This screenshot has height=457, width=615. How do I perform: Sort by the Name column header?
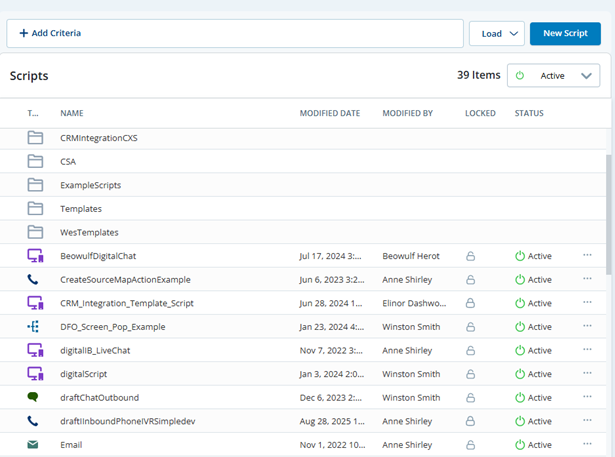[x=71, y=113]
